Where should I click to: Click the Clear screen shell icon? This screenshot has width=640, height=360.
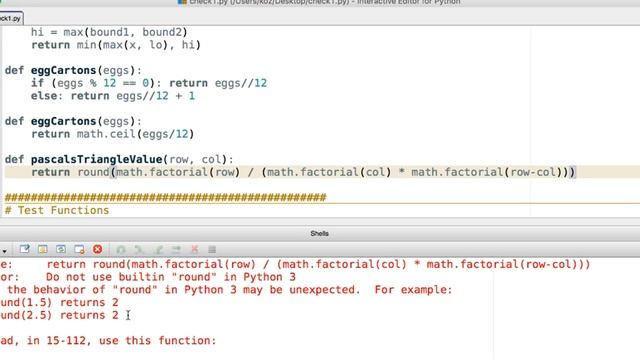coord(24,249)
